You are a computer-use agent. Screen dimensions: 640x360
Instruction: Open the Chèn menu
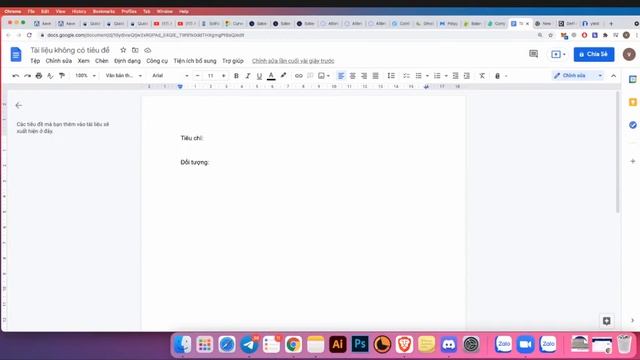click(x=102, y=61)
